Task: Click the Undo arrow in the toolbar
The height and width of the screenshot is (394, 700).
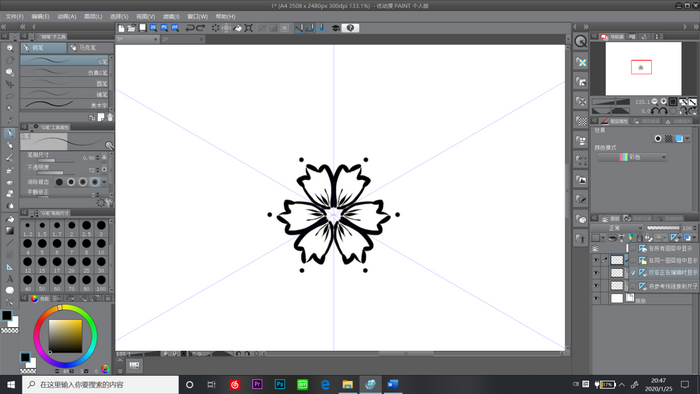Action: point(190,28)
